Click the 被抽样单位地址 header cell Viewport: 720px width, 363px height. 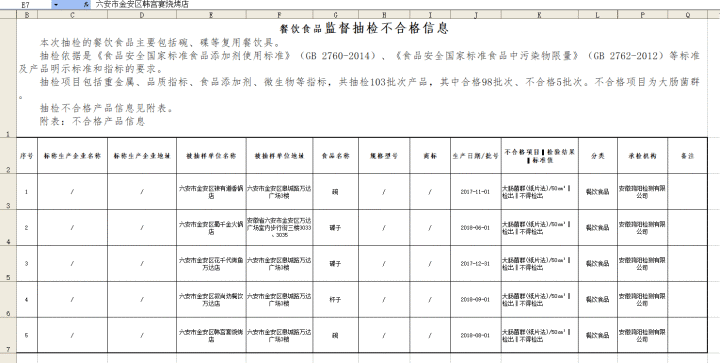(x=280, y=156)
